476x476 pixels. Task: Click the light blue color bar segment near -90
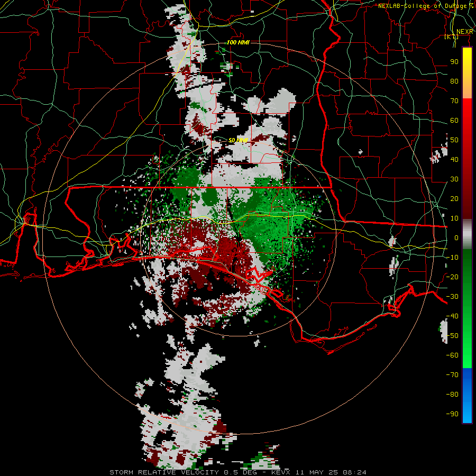point(467,414)
